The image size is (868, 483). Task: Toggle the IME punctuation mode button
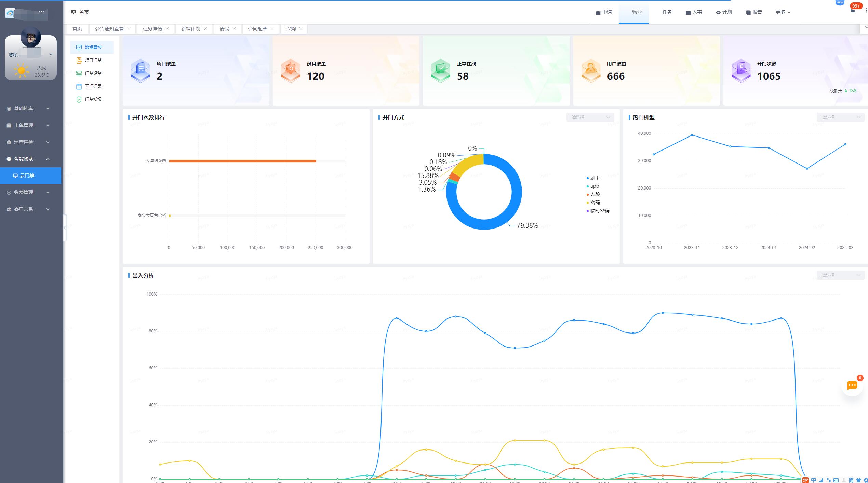point(828,480)
